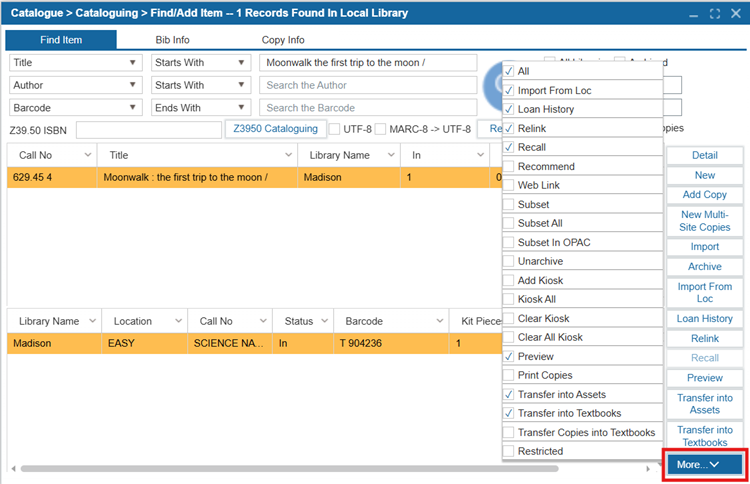This screenshot has height=484, width=750.
Task: Enable the Recommend checkbox
Action: [x=508, y=166]
